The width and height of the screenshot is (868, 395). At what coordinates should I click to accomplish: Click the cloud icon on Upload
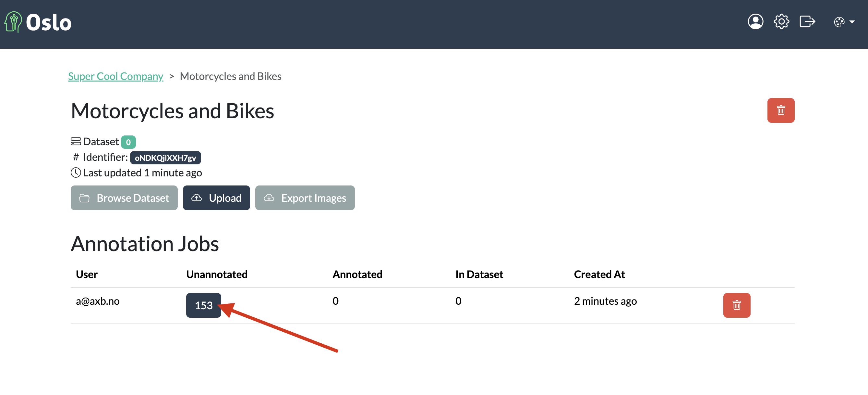pos(197,198)
